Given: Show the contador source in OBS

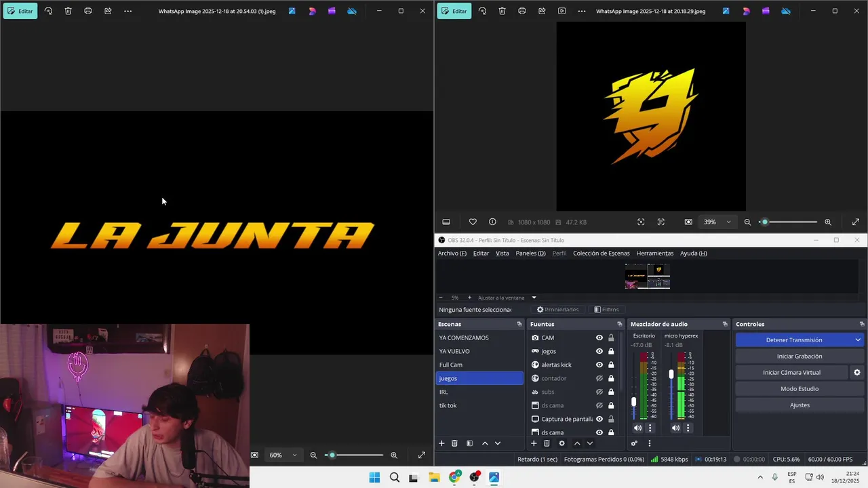Looking at the screenshot, I should coord(599,378).
